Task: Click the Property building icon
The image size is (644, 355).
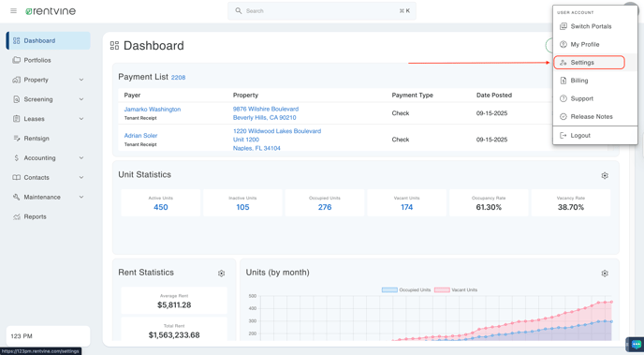Action: (17, 80)
